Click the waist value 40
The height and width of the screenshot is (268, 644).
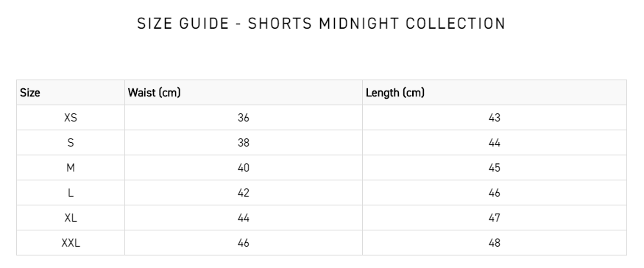click(244, 168)
